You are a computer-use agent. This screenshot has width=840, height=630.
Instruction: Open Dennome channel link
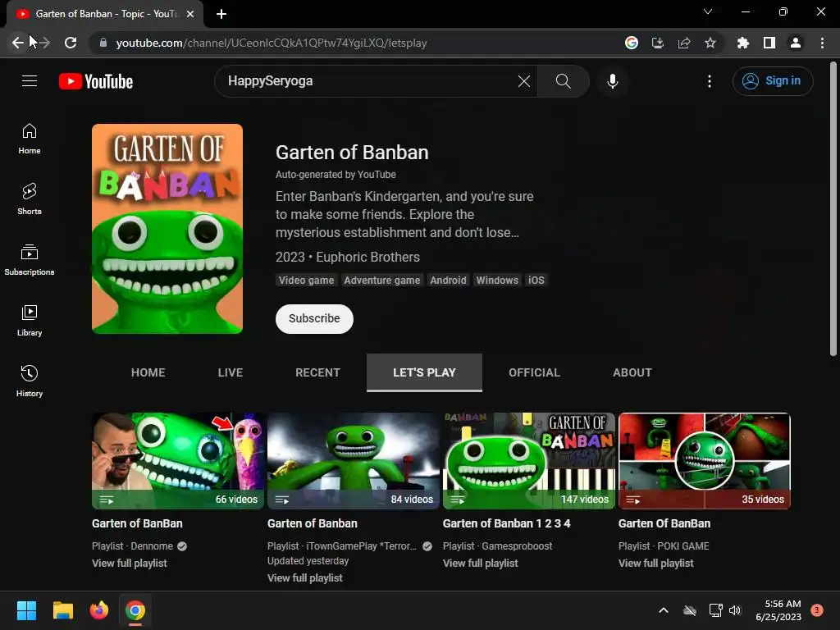point(152,546)
